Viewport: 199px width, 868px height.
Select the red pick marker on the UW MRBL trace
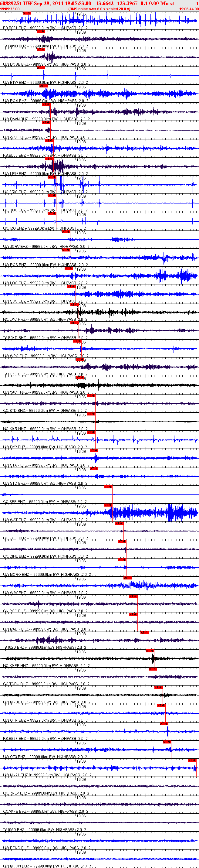point(158,687)
